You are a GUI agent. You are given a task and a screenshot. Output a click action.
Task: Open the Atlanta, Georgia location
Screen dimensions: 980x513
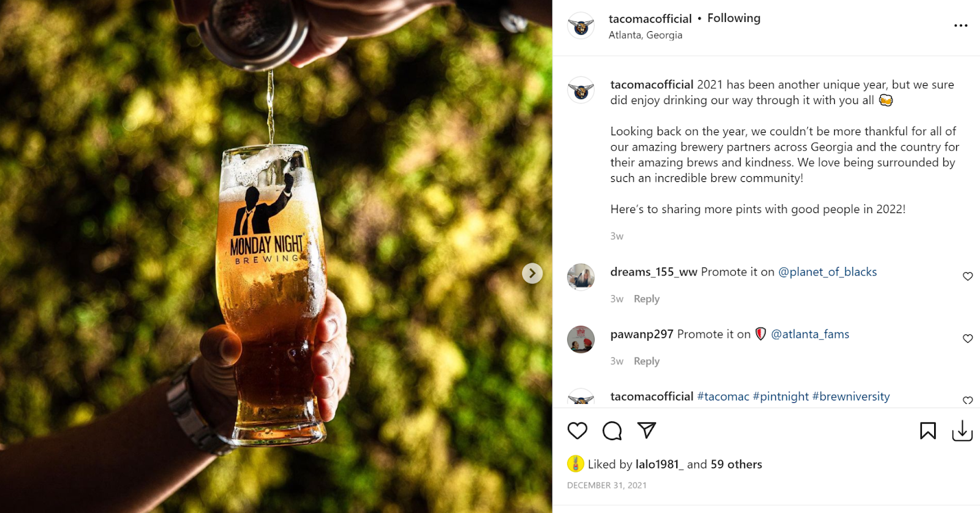click(646, 35)
